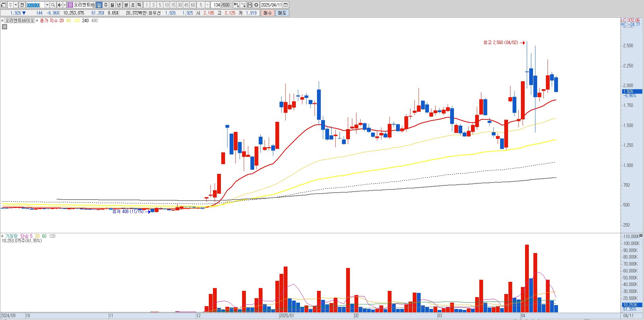Screen dimensions: 644x320
Task: Choose the 60 interval preset
Action: click(x=193, y=5)
